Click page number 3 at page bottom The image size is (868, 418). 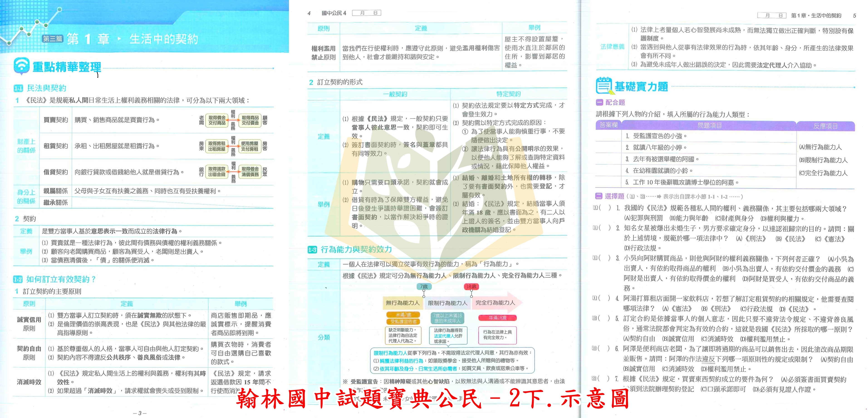tap(140, 413)
